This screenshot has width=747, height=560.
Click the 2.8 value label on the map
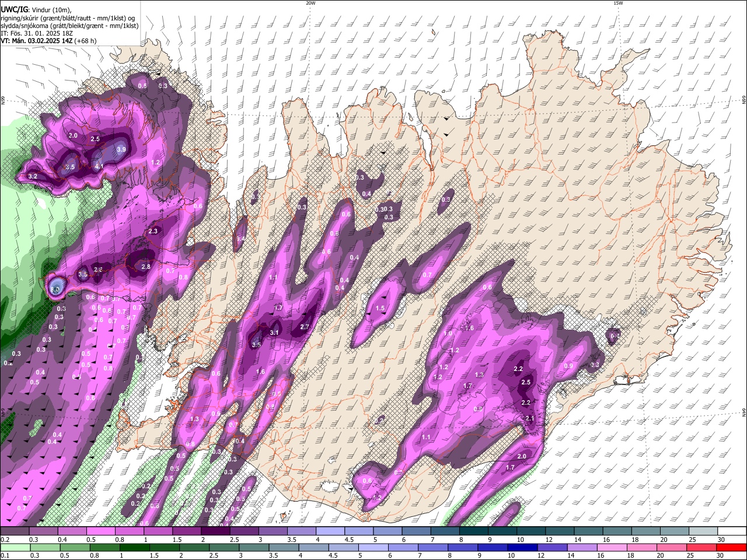(x=146, y=267)
